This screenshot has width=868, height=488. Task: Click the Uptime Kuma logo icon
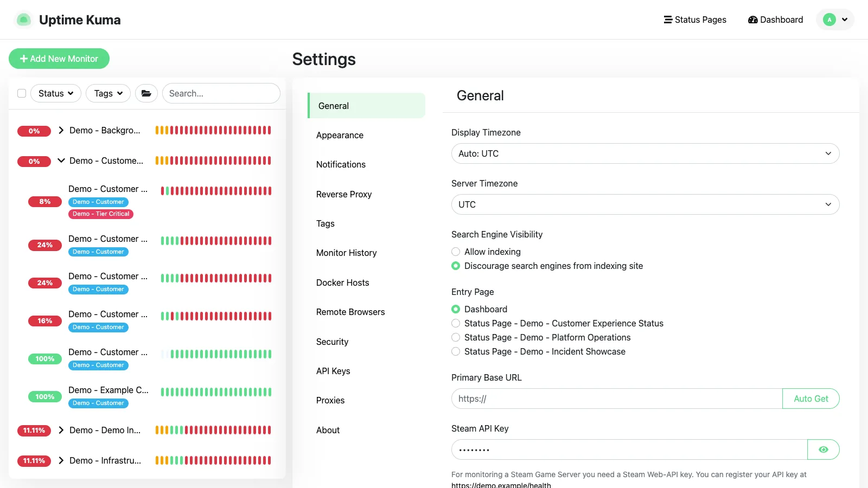(23, 20)
